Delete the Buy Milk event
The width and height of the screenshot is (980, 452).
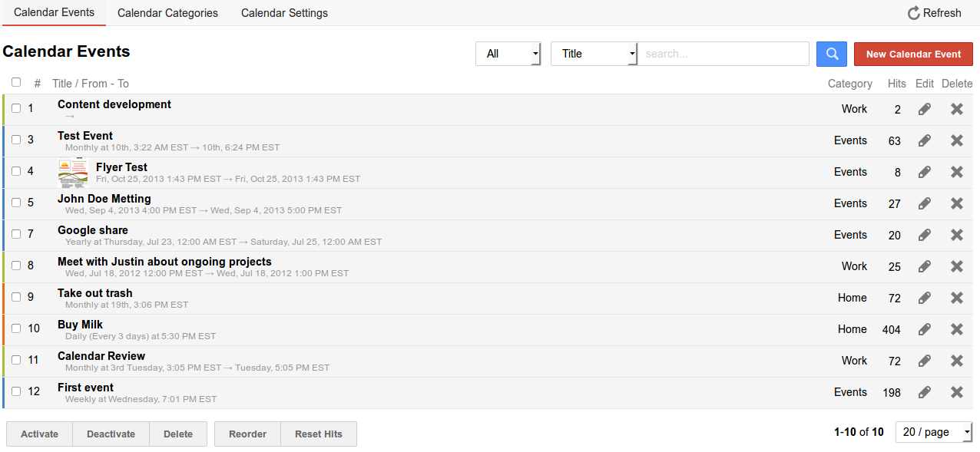(957, 329)
